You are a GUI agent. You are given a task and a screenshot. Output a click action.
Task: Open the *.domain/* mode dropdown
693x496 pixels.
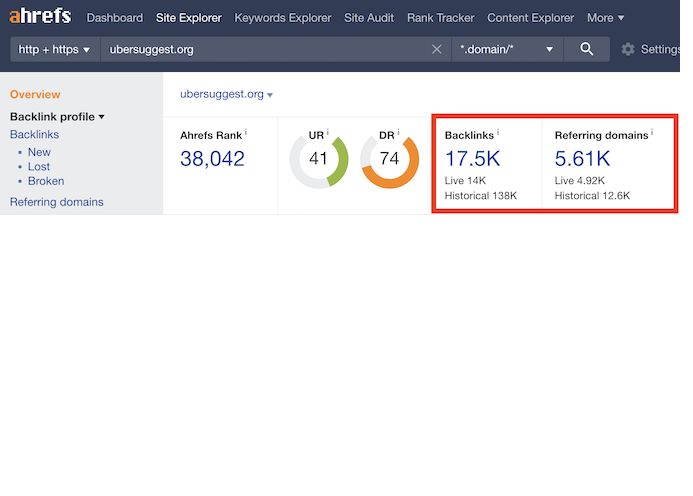[507, 49]
